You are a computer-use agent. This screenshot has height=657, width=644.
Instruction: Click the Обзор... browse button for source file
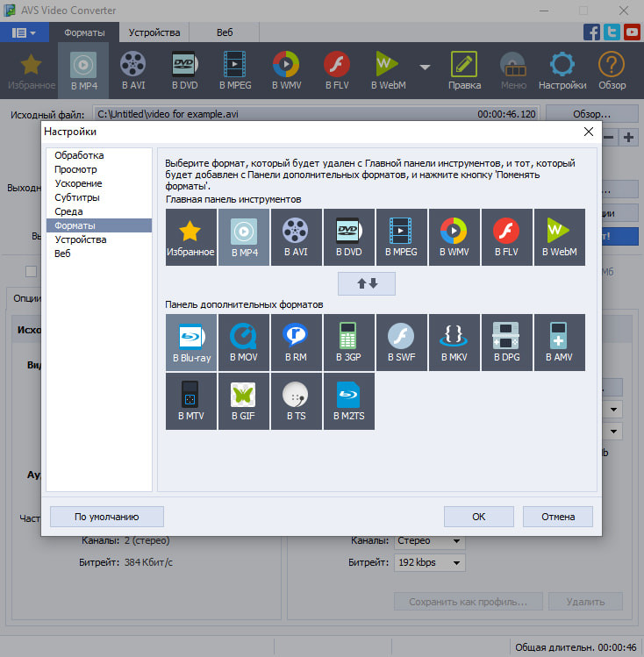[x=591, y=113]
